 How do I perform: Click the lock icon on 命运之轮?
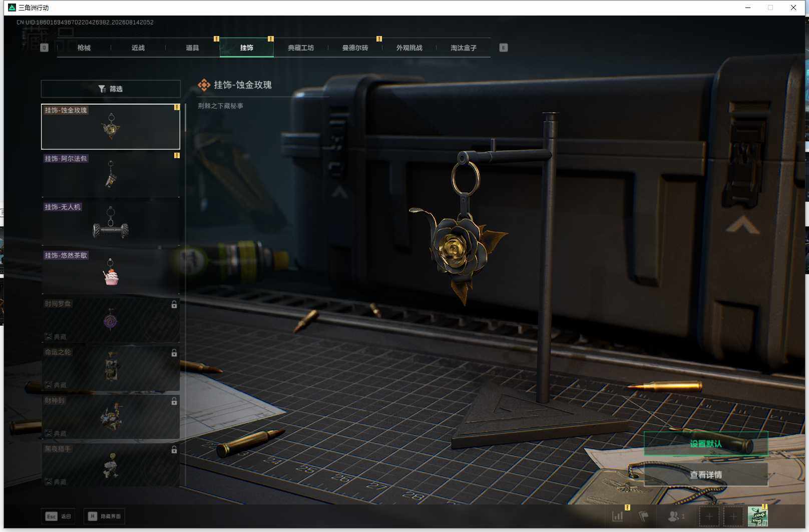174,353
